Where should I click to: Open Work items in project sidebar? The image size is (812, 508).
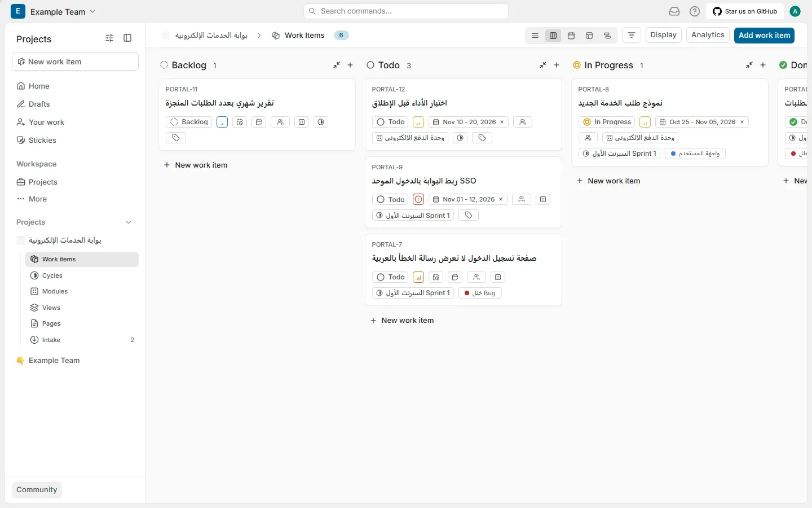coord(82,259)
